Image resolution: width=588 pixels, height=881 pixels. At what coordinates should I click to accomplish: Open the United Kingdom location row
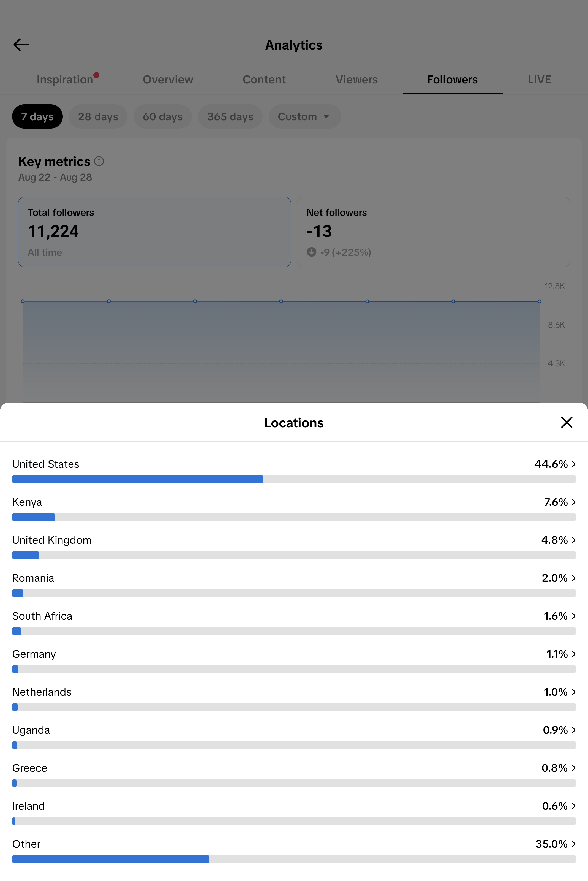click(294, 546)
